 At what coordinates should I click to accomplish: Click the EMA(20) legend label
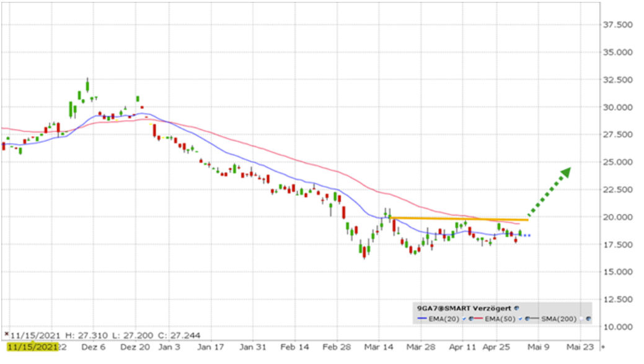tap(444, 319)
